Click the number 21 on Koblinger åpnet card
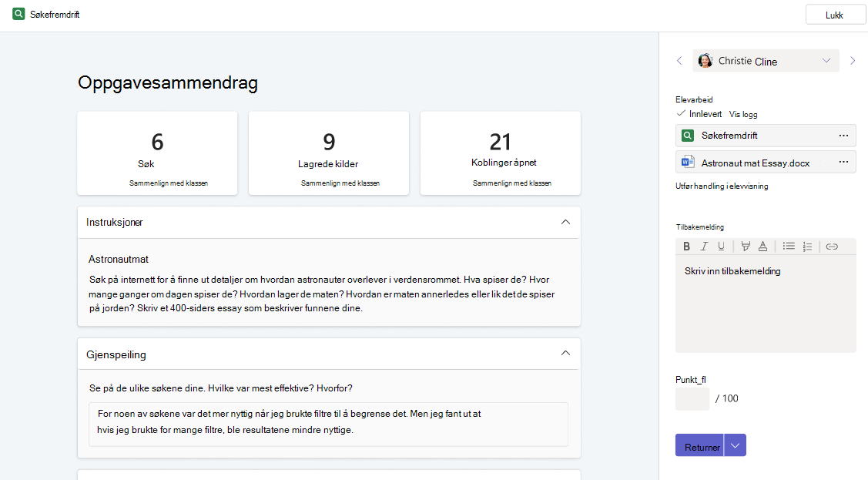 [501, 143]
